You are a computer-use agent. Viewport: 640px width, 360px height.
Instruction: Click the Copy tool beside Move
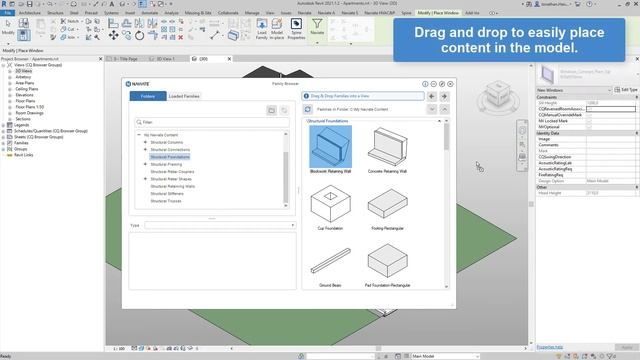pos(127,36)
